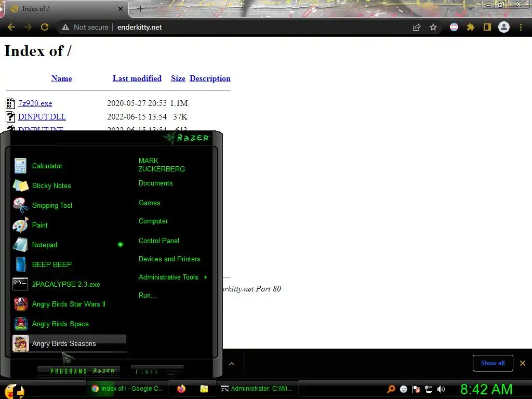The height and width of the screenshot is (399, 532).
Task: Open Chrome three-dot menu
Action: (521, 27)
